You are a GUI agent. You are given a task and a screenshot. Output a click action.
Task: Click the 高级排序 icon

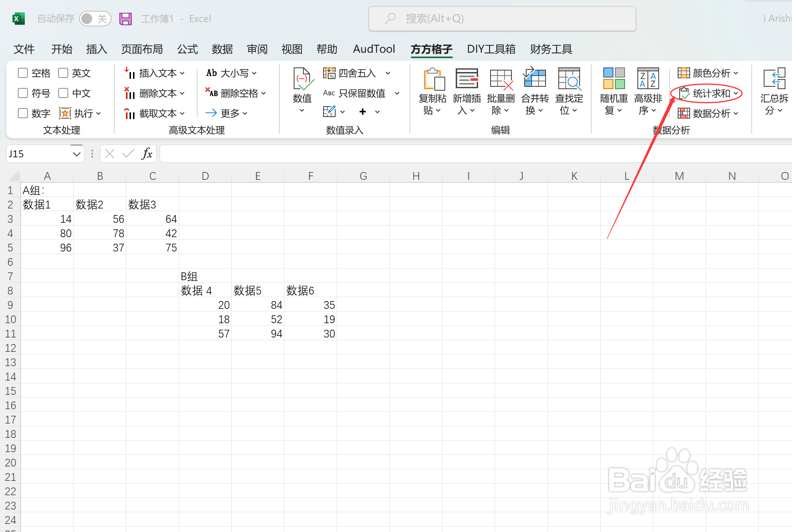pos(648,79)
